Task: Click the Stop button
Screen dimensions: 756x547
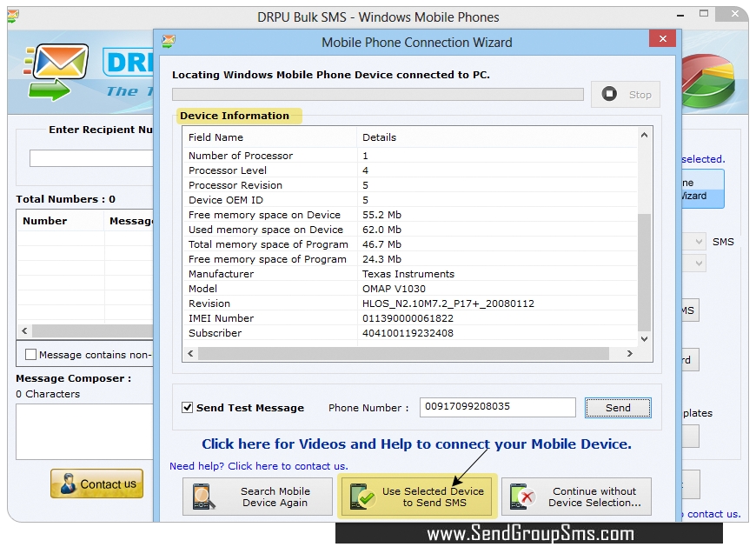Action: coord(626,95)
